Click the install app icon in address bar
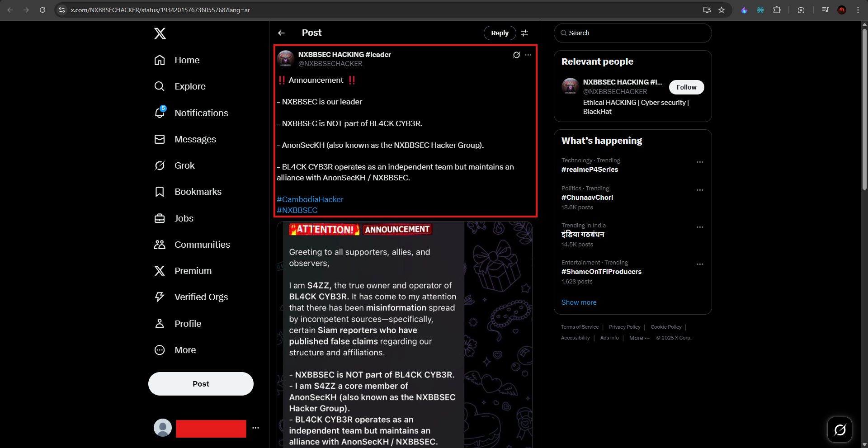The width and height of the screenshot is (868, 448). coord(707,10)
